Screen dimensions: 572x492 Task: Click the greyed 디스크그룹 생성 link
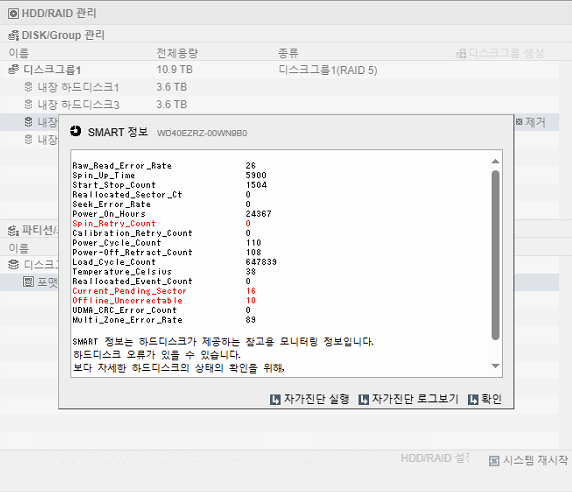pos(500,53)
